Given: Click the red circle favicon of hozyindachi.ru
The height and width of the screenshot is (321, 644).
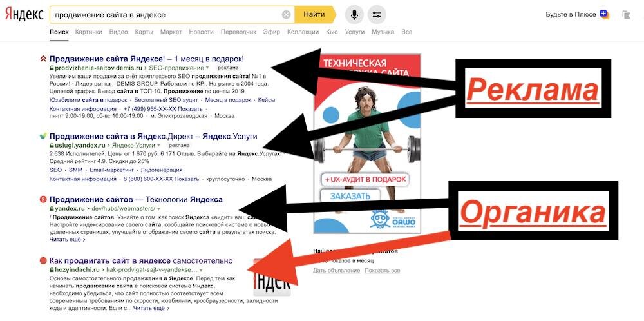Looking at the screenshot, I should pos(43,260).
